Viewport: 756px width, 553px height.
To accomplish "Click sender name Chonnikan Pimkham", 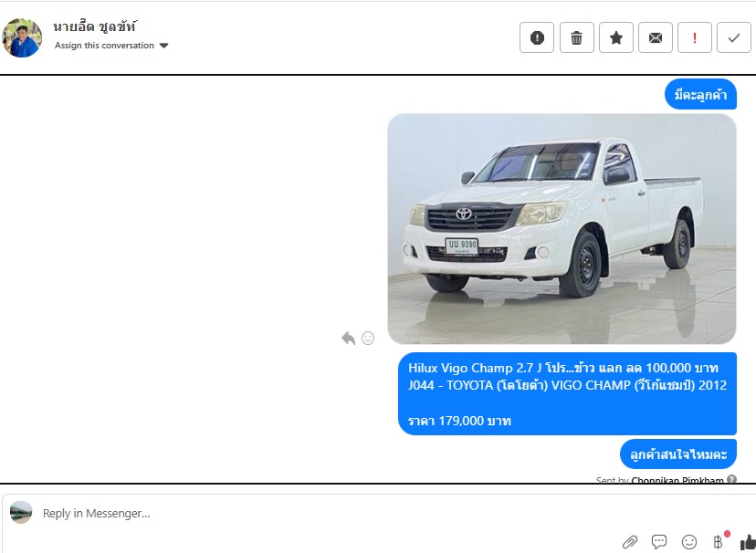I will [677, 480].
